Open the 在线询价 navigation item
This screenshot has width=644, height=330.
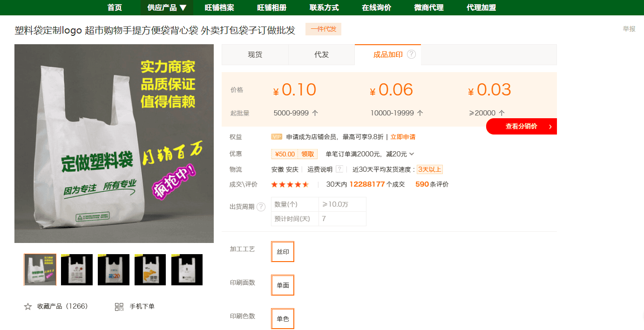coord(377,7)
